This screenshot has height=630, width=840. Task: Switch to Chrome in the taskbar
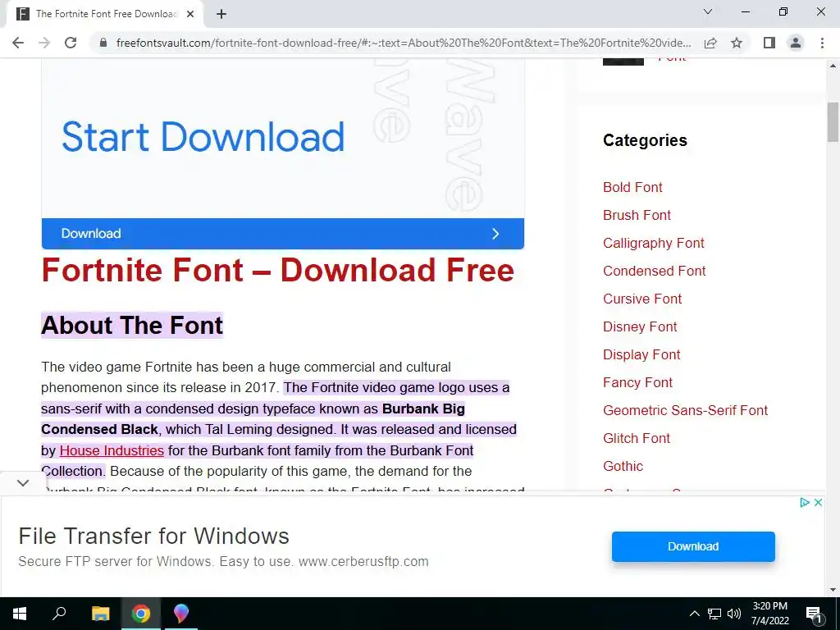click(141, 614)
